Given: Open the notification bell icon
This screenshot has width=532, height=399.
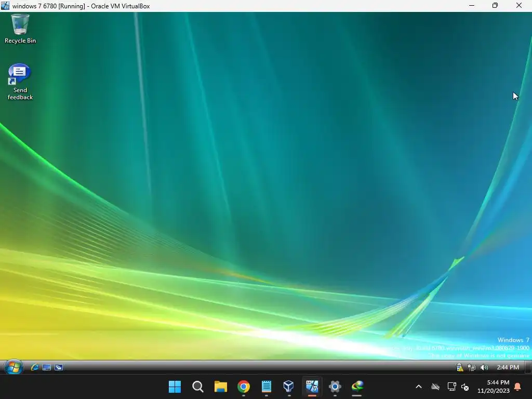Looking at the screenshot, I should pos(518,387).
